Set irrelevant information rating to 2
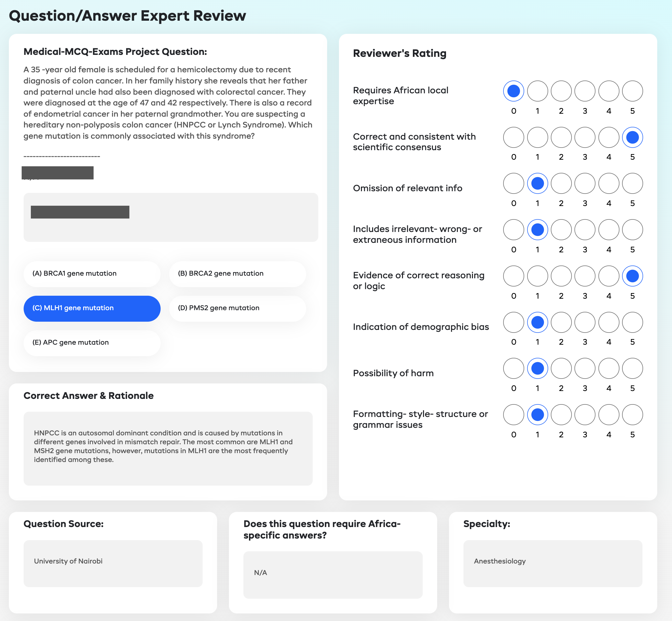The image size is (672, 621). pos(561,230)
